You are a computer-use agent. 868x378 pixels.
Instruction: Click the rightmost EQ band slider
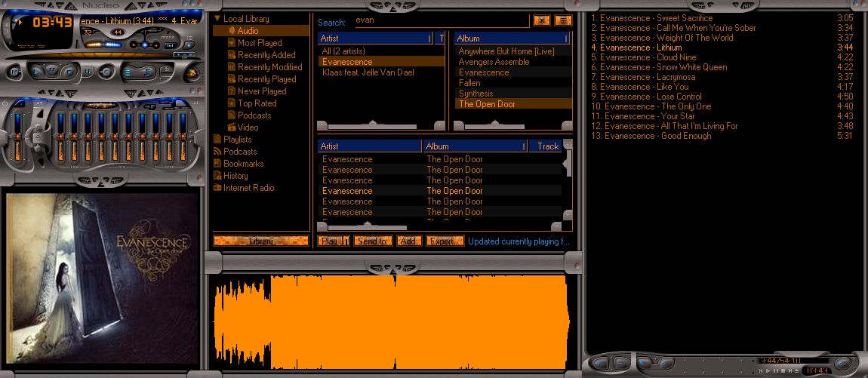(x=183, y=136)
